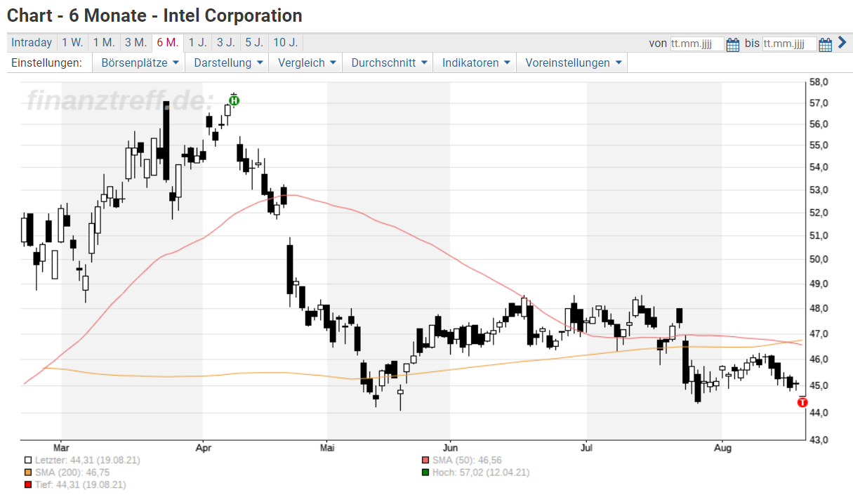Open the Börsenplätze dropdown
The image size is (853, 504).
click(140, 62)
